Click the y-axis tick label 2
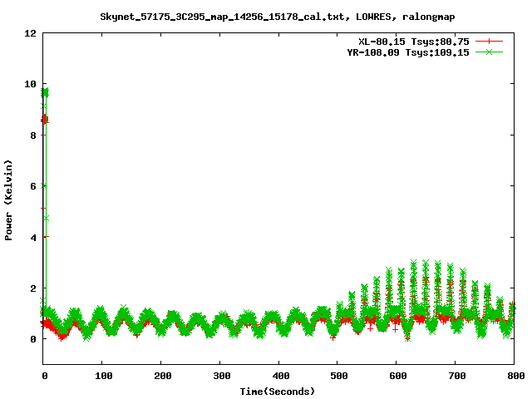The image size is (532, 399). [33, 288]
